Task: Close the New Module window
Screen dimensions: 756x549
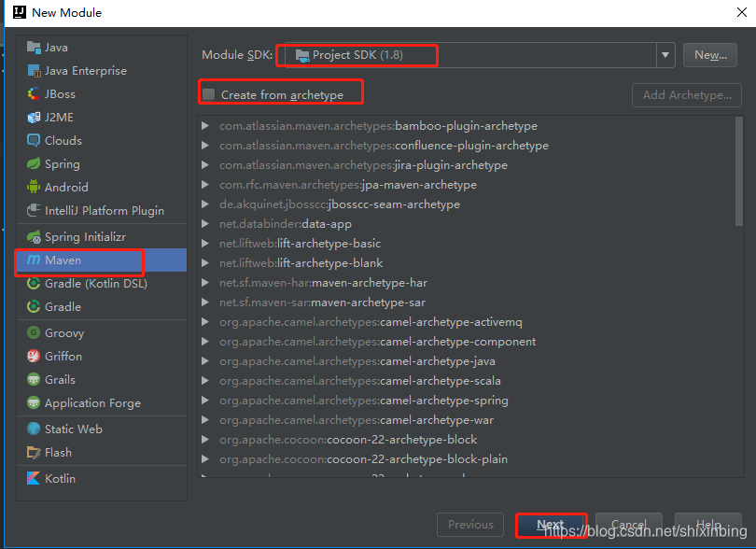Action: (742, 12)
